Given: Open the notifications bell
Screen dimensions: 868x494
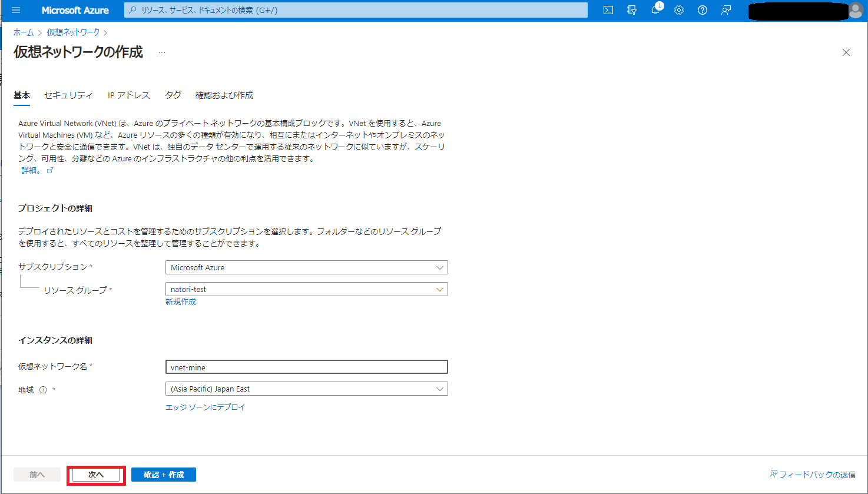Looking at the screenshot, I should tap(655, 10).
